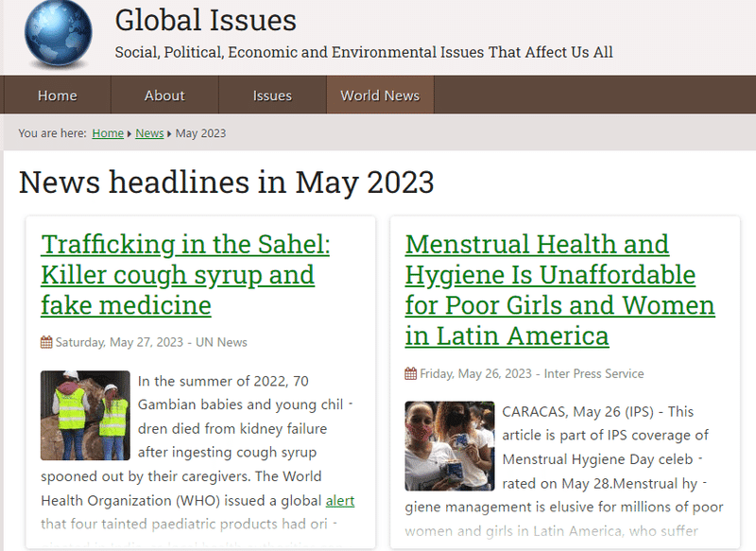Image resolution: width=756 pixels, height=551 pixels.
Task: Open the Home navigation tab
Action: coord(58,95)
